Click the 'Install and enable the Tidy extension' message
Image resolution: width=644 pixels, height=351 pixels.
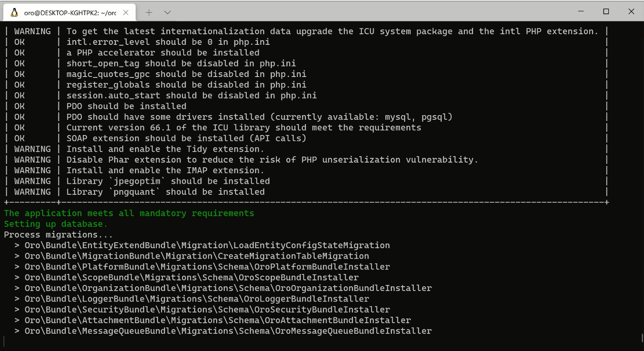[165, 149]
